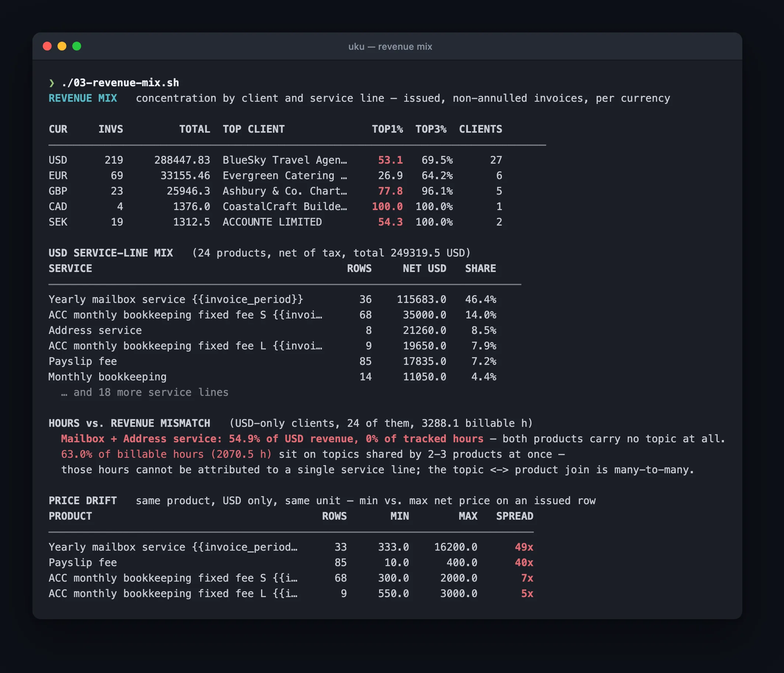The width and height of the screenshot is (784, 673).
Task: Click 'BlueSky Travel Agen…' client name
Action: pos(285,160)
